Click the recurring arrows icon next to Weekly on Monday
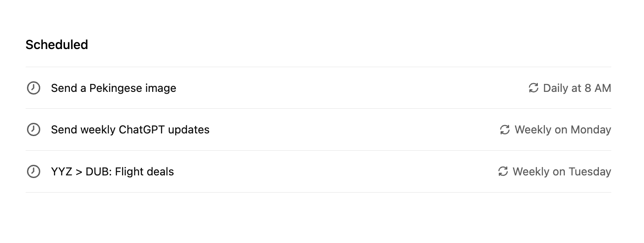644x243 pixels. pyautogui.click(x=505, y=130)
